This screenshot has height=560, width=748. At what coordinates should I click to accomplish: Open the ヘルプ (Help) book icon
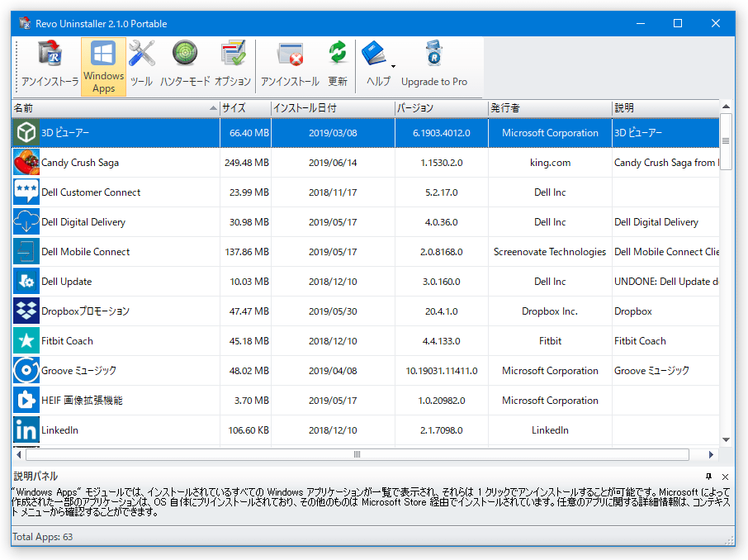pyautogui.click(x=374, y=54)
